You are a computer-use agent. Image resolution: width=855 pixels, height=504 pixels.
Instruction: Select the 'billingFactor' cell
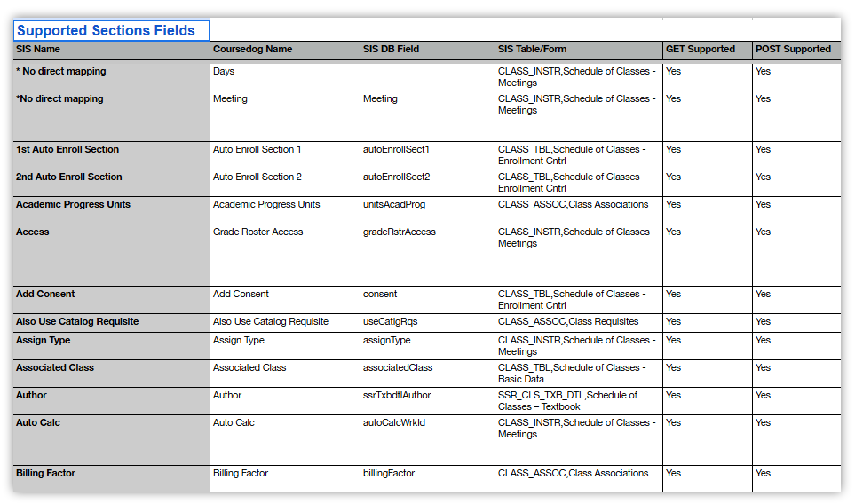(x=428, y=478)
